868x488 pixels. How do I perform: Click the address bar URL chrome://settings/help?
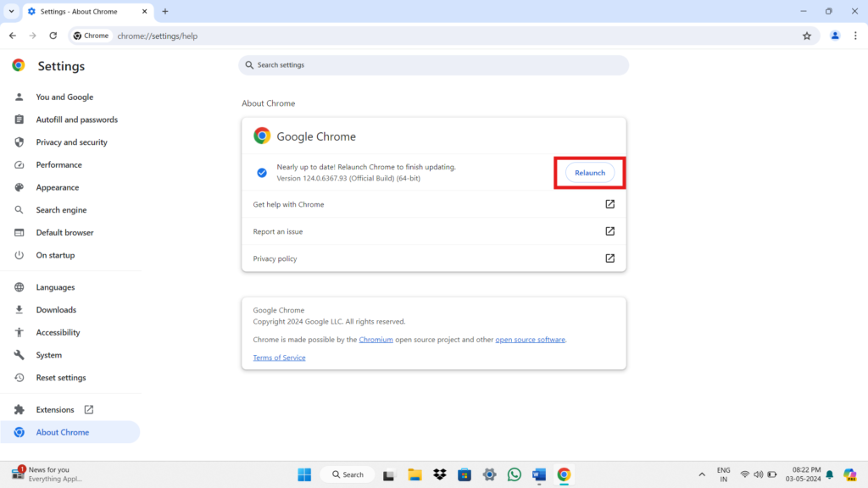click(157, 36)
